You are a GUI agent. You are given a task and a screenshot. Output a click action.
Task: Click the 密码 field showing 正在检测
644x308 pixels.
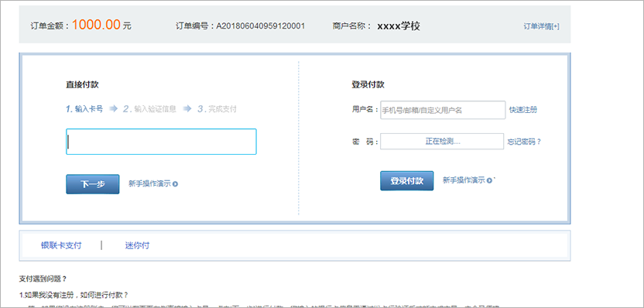442,142
